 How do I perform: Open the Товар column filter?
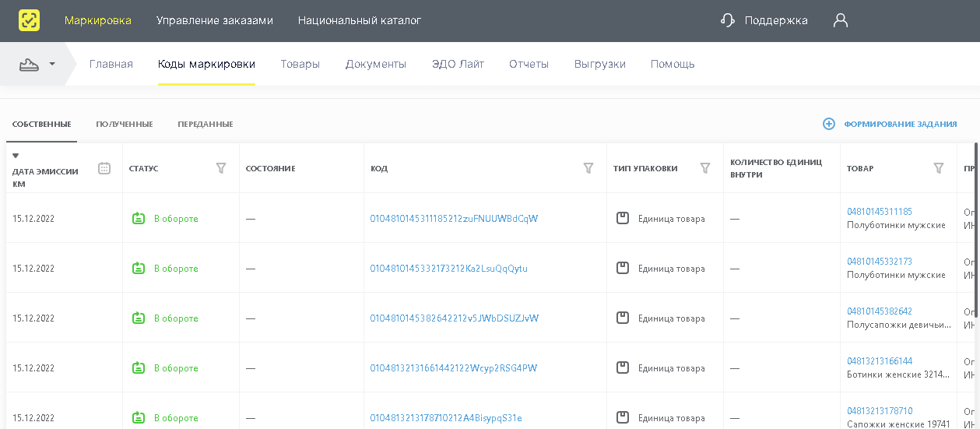tap(939, 168)
